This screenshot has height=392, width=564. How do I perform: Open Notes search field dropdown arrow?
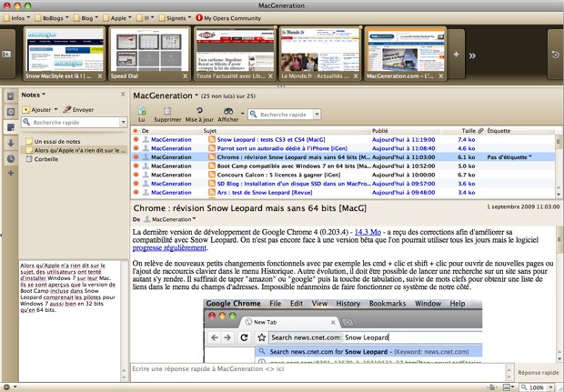pos(124,122)
